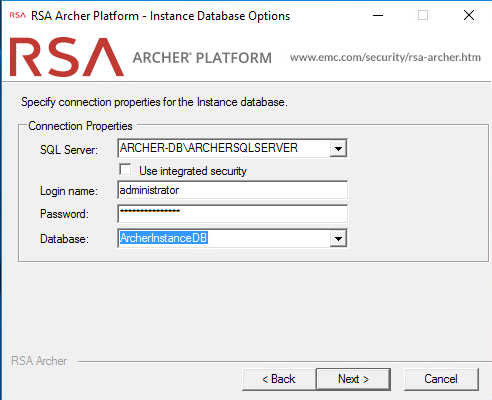Image resolution: width=492 pixels, height=400 pixels.
Task: Focus the Login name input field
Action: pyautogui.click(x=232, y=190)
